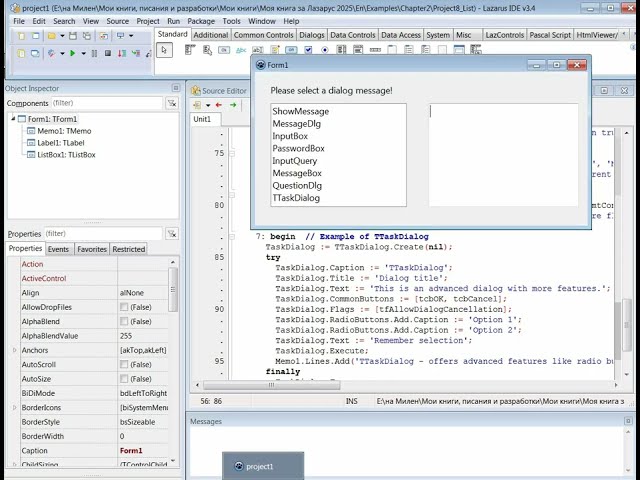640x480 pixels.
Task: Click the Components filter input field
Action: pyautogui.click(x=107, y=103)
